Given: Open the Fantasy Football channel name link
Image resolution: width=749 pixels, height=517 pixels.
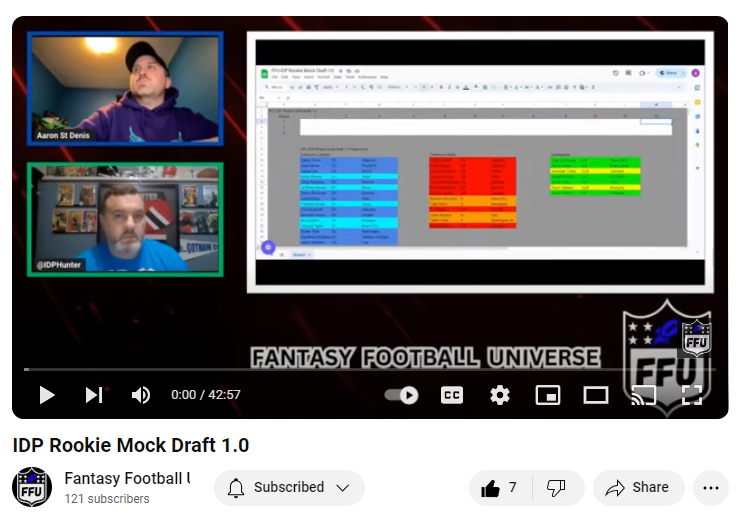Looking at the screenshot, I should click(127, 478).
